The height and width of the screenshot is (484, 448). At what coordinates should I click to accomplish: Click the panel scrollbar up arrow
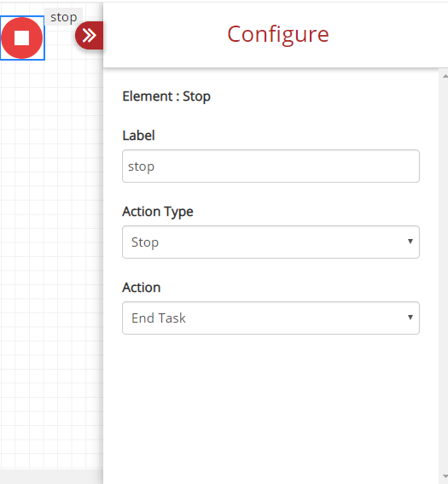pyautogui.click(x=445, y=76)
